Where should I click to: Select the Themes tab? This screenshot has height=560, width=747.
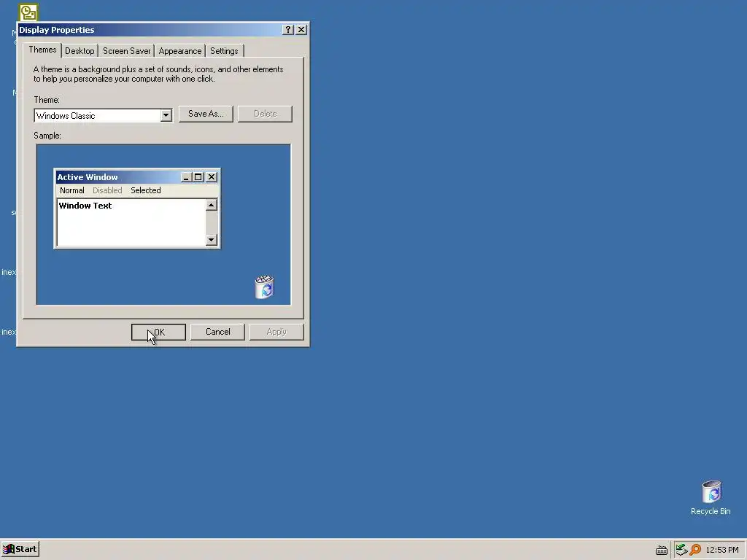(42, 50)
